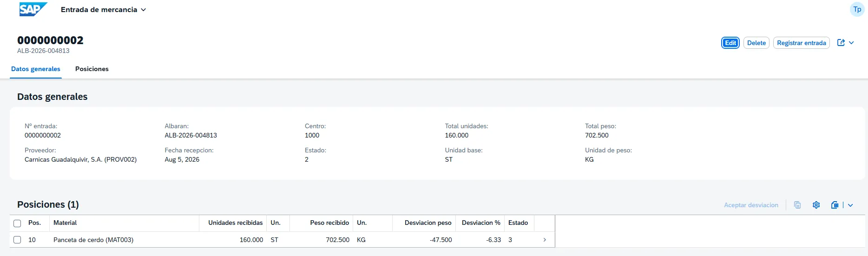Navigate into position 10 row arrow
The height and width of the screenshot is (256, 868).
pyautogui.click(x=545, y=240)
